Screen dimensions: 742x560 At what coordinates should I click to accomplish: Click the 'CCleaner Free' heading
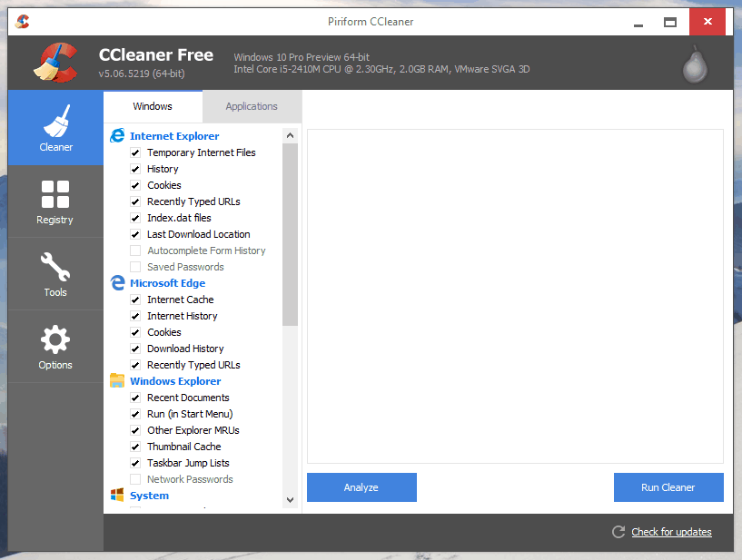(x=156, y=54)
